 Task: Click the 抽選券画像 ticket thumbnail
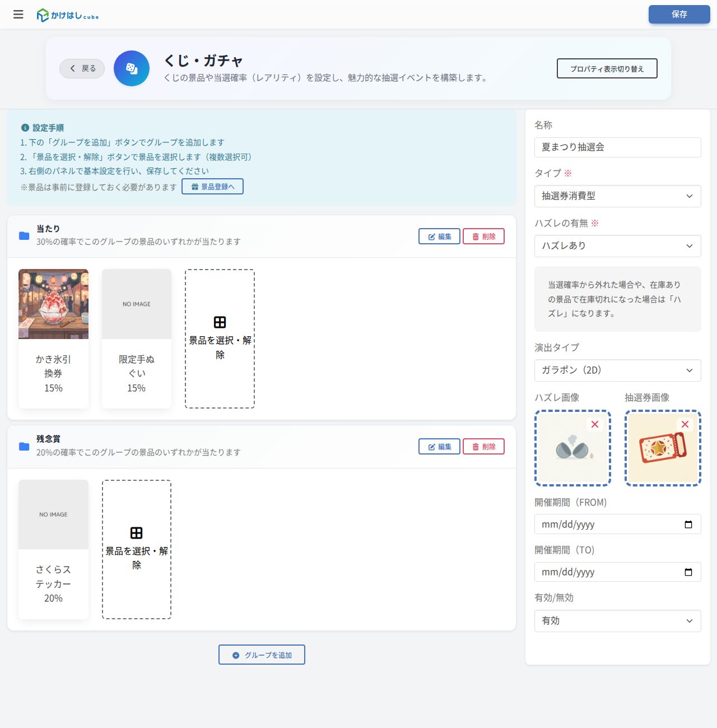coord(663,448)
